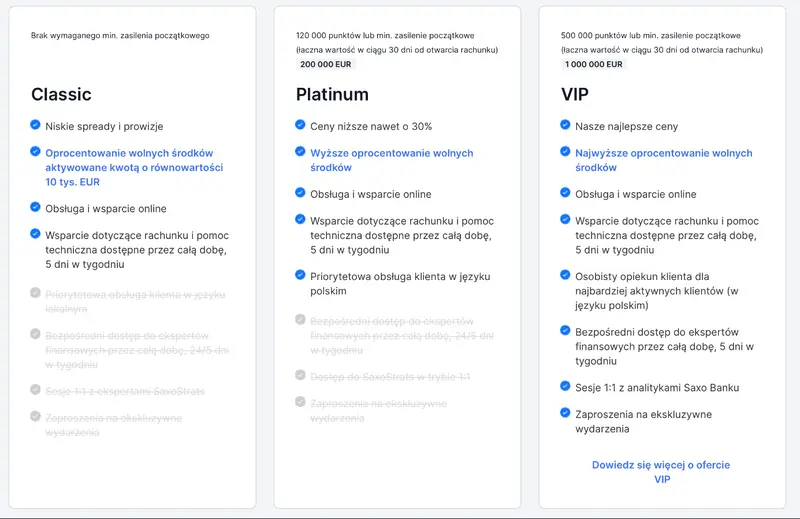Select the Classic plan heading
The image size is (800, 519).
[x=61, y=95]
